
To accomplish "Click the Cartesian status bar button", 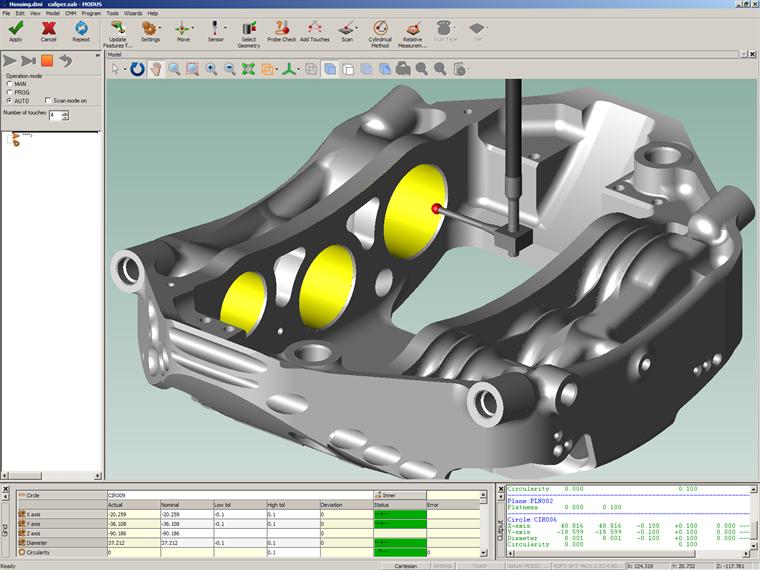I will [405, 565].
